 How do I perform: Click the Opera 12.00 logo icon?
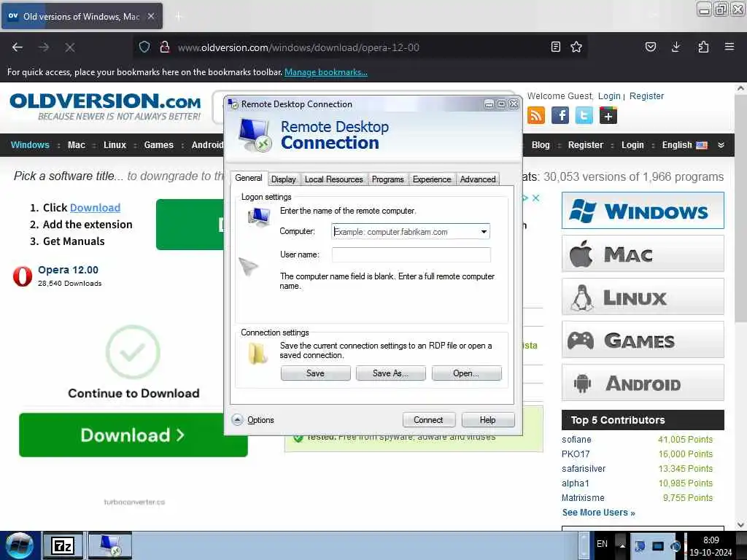23,276
